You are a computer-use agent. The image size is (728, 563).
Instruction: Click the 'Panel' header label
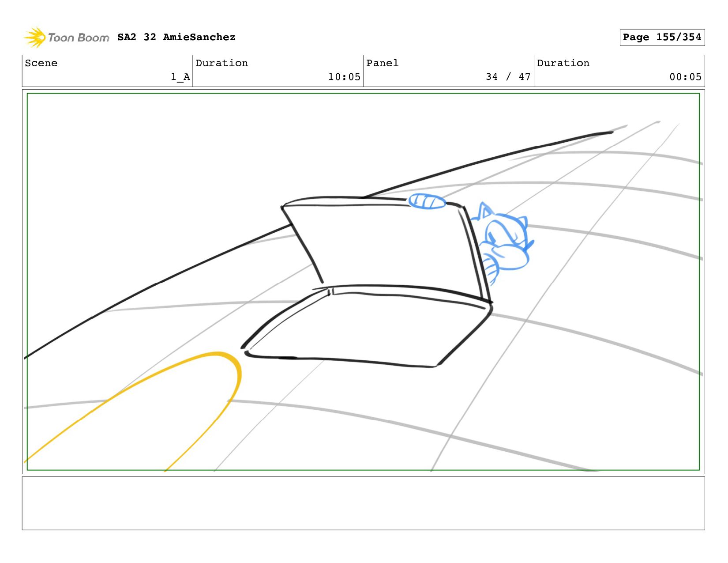(x=383, y=63)
